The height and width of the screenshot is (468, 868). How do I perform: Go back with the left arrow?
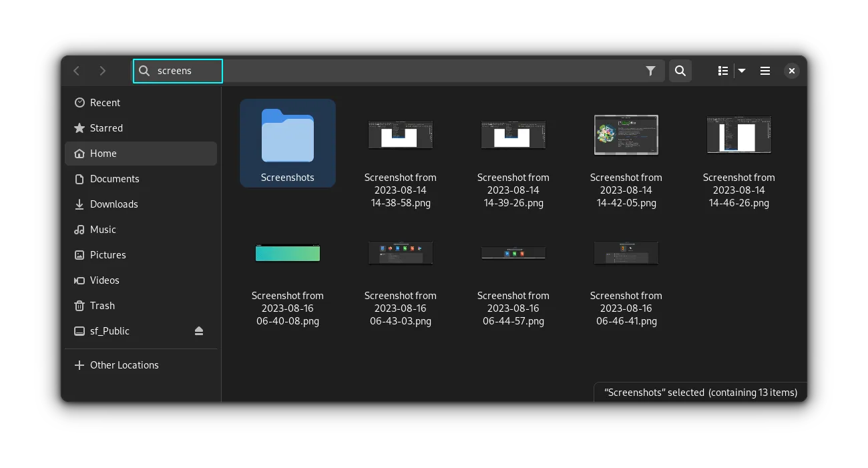point(77,71)
